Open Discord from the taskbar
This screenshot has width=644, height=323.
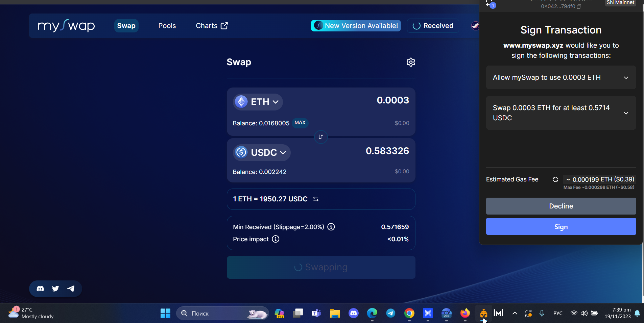pos(354,314)
